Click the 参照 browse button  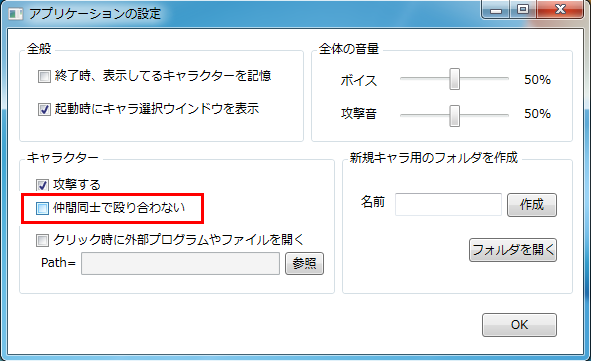click(304, 263)
